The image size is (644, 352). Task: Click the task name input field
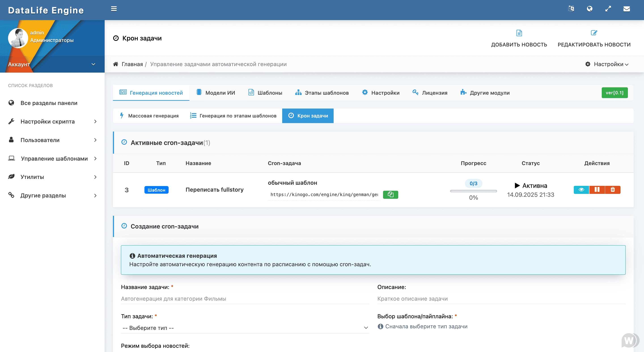point(245,299)
